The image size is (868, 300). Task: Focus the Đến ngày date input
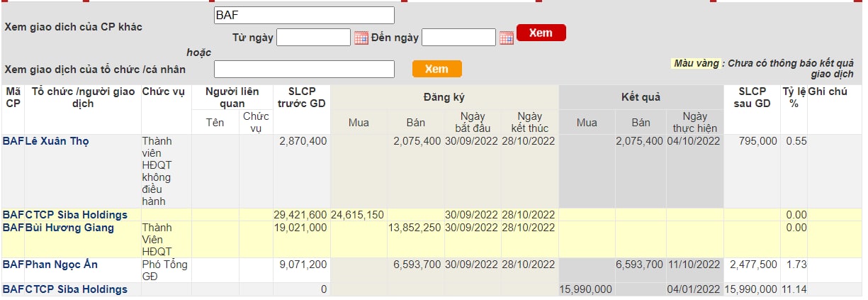coord(458,38)
